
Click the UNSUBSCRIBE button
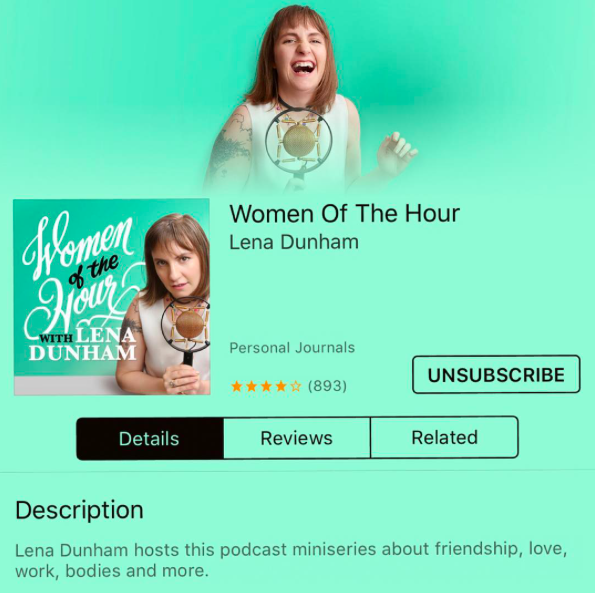coord(496,374)
